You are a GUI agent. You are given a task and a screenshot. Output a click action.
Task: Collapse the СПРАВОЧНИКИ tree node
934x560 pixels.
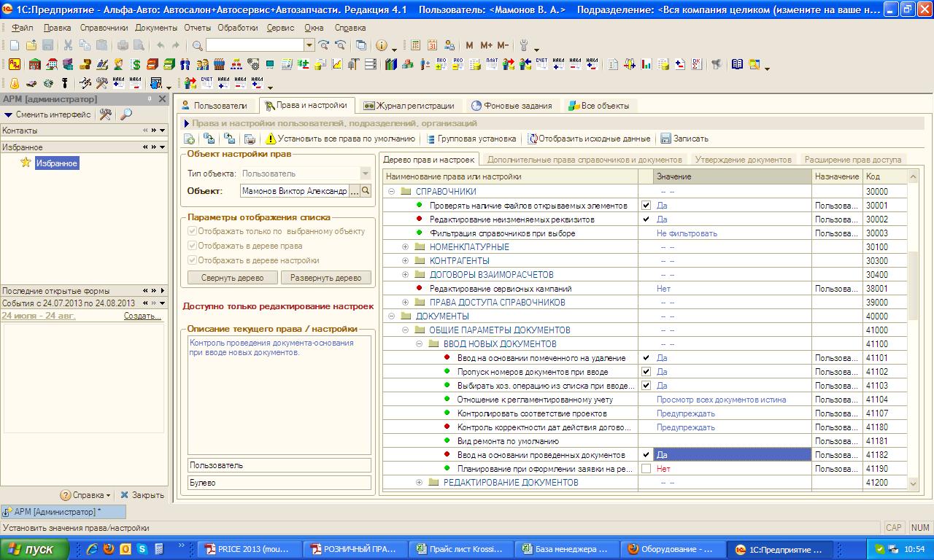391,192
